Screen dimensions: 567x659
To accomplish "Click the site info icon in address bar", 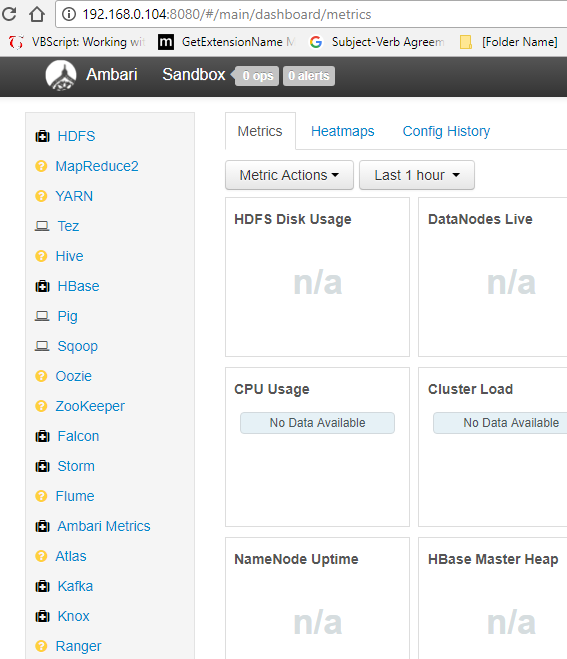I will [69, 14].
